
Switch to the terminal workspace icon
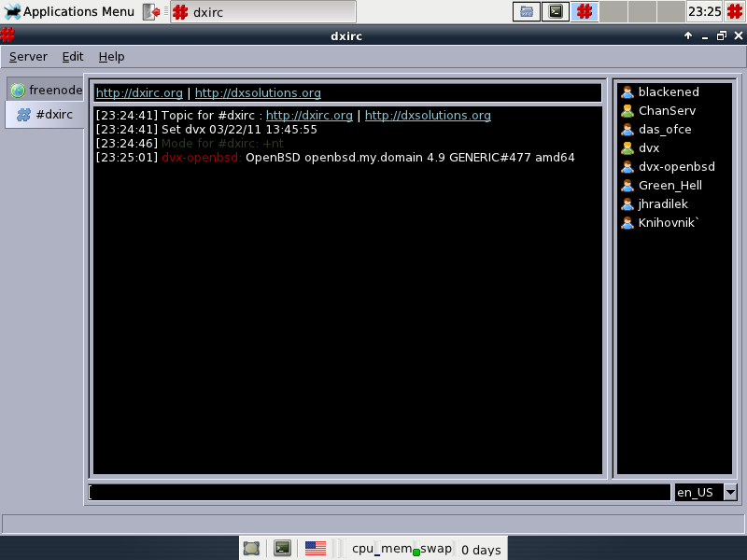point(556,11)
